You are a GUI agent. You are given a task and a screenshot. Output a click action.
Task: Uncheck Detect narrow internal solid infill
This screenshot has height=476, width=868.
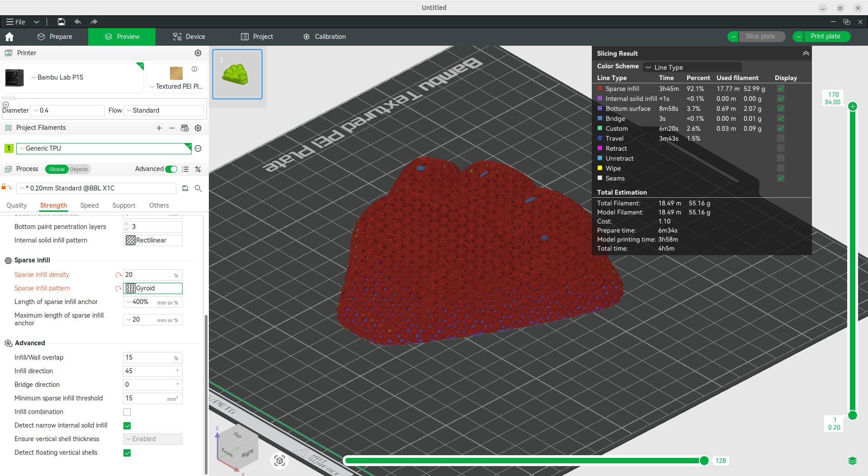click(x=127, y=426)
